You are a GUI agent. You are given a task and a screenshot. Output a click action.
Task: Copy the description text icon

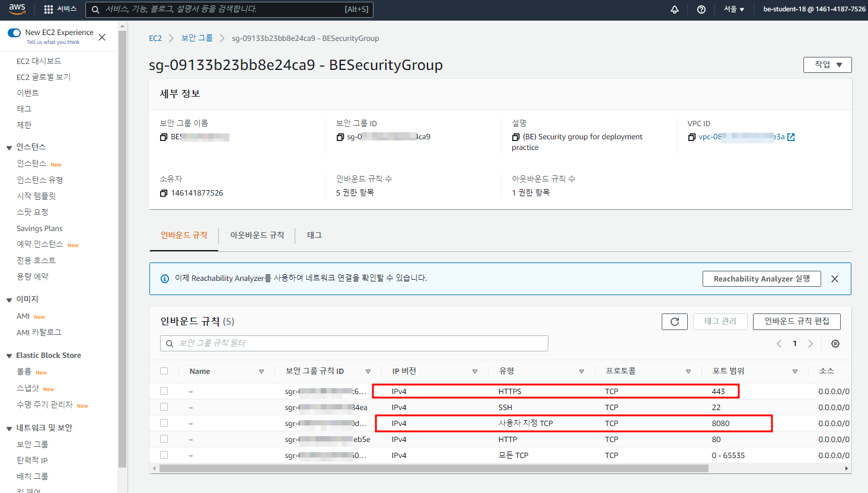[516, 137]
